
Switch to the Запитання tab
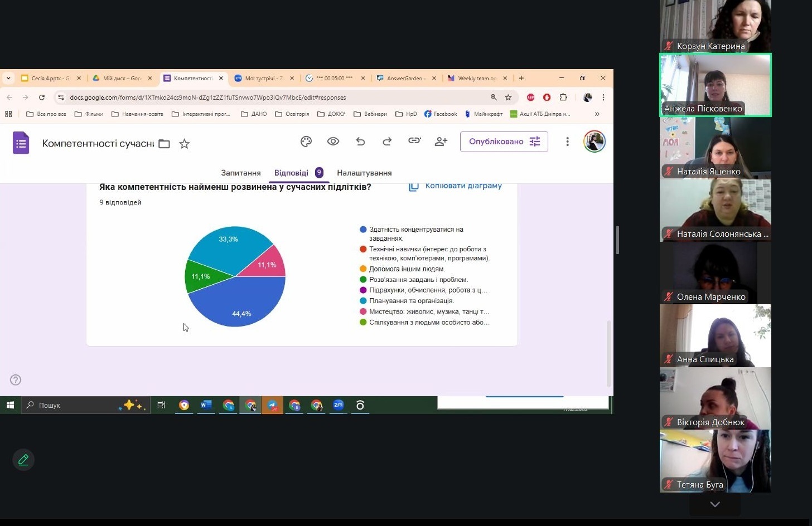240,173
